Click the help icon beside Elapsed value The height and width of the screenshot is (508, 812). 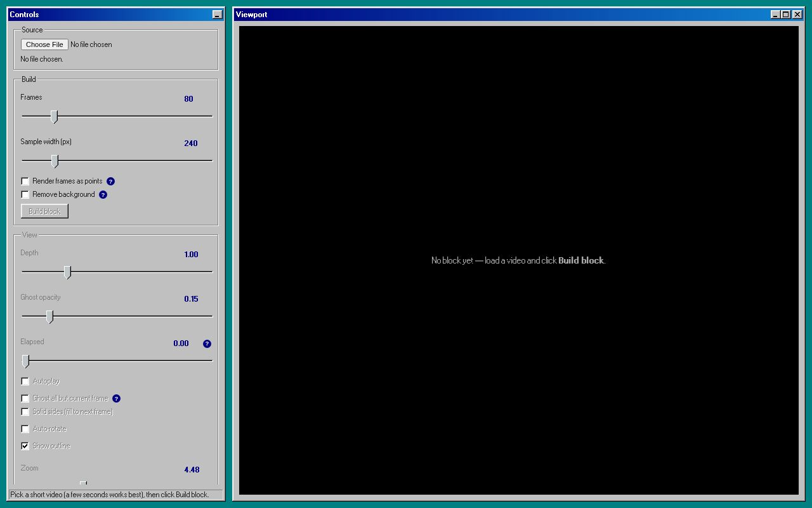[x=207, y=344]
